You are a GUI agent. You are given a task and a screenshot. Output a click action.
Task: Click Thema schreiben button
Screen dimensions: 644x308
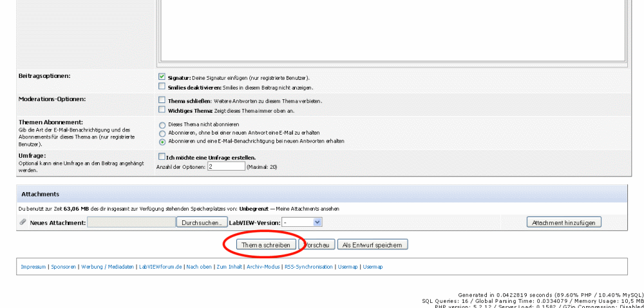click(x=266, y=245)
